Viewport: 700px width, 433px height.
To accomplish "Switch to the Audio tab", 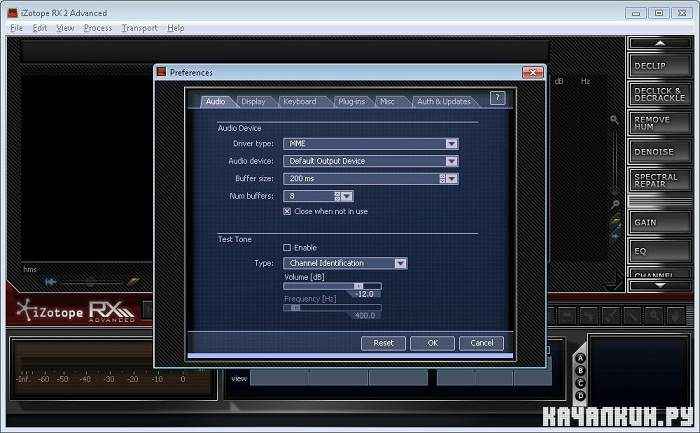I will 215,101.
